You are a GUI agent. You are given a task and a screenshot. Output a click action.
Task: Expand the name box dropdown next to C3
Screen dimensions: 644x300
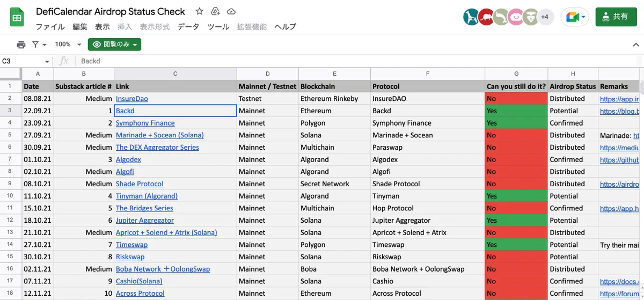(47, 62)
